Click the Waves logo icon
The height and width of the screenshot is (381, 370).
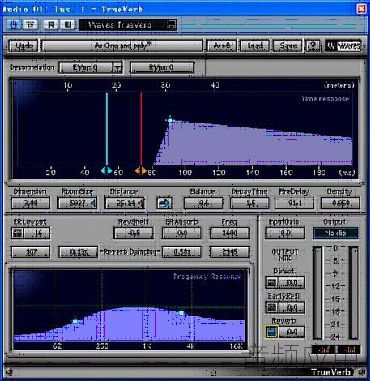click(x=343, y=46)
